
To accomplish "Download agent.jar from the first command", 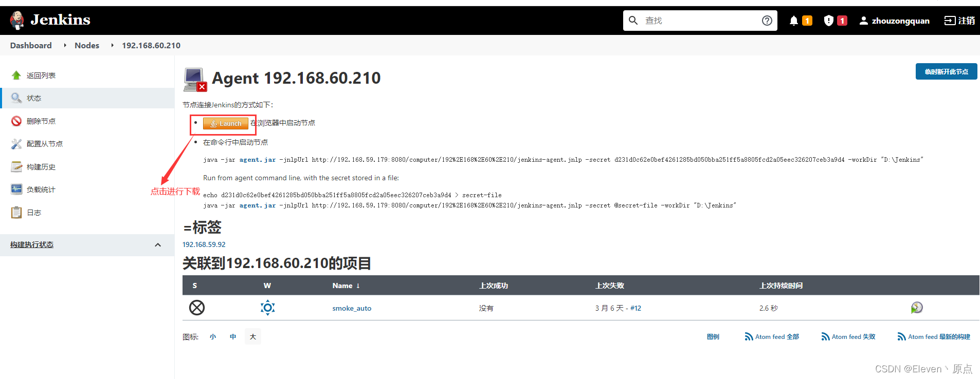I will (x=257, y=160).
